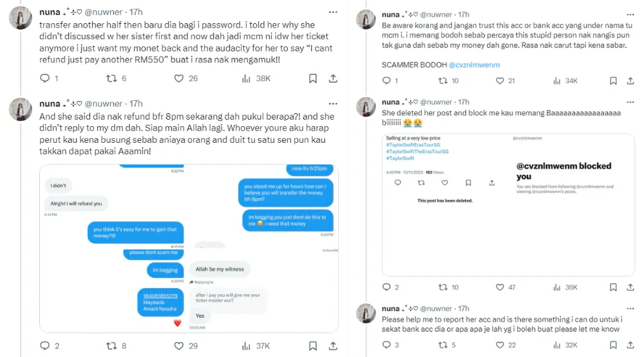Open the "blocked you" screenshot image
The image size is (644, 357).
point(508,205)
